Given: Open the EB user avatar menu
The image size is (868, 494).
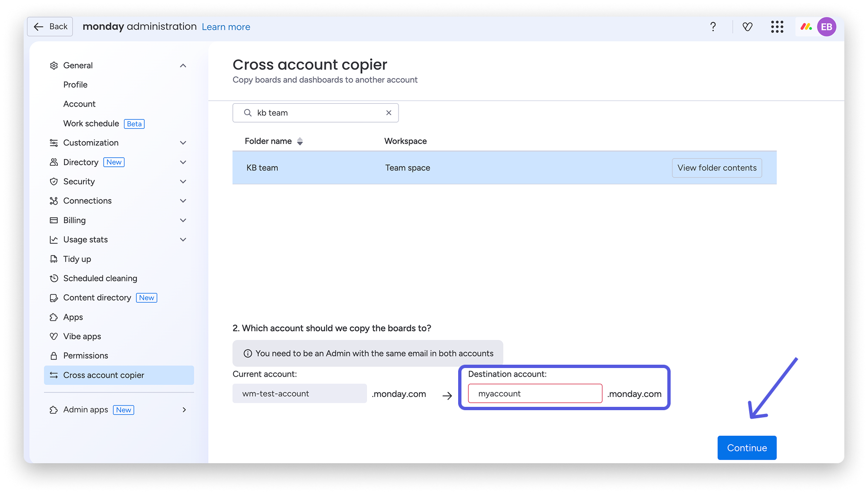Looking at the screenshot, I should 826,27.
